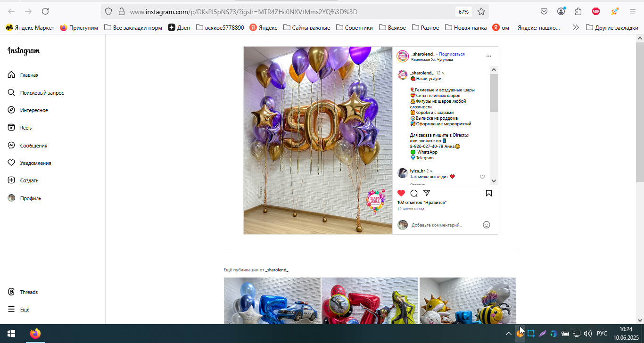The image size is (644, 343).
Task: Save post with bookmark icon
Action: coord(489,193)
